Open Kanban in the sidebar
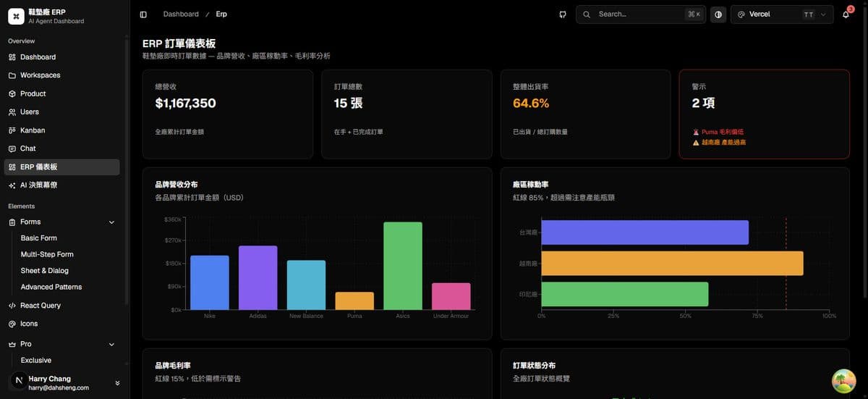 (63, 130)
